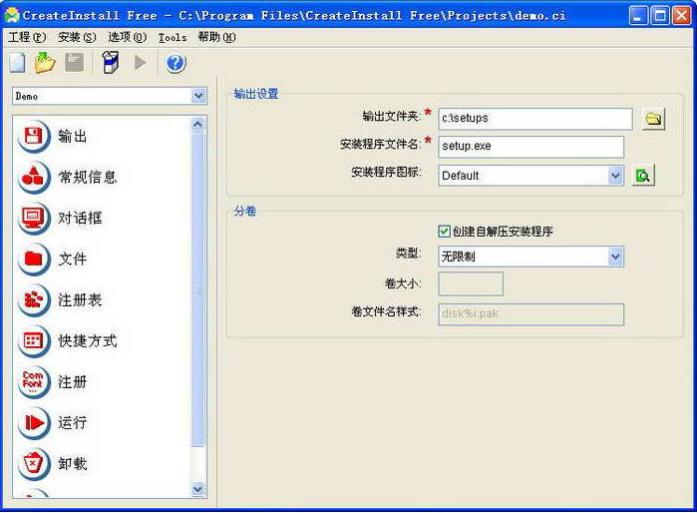Select the 输出 sidebar icon

[x=34, y=137]
